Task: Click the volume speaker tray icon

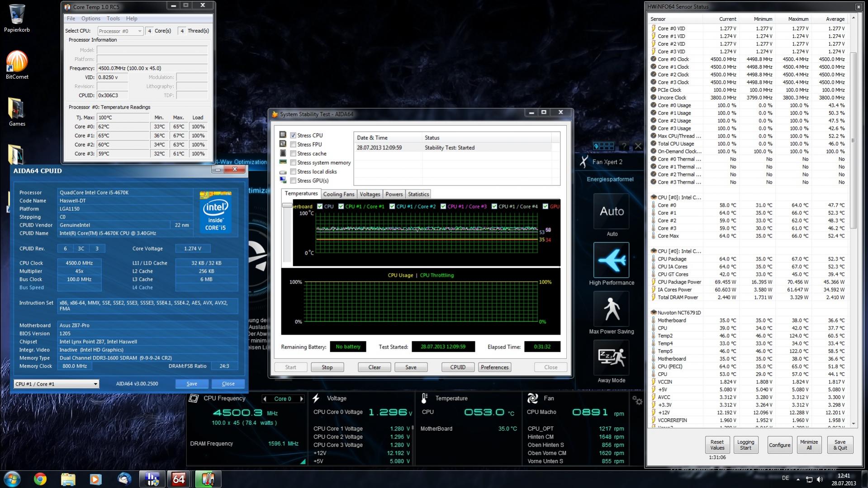Action: [x=820, y=479]
